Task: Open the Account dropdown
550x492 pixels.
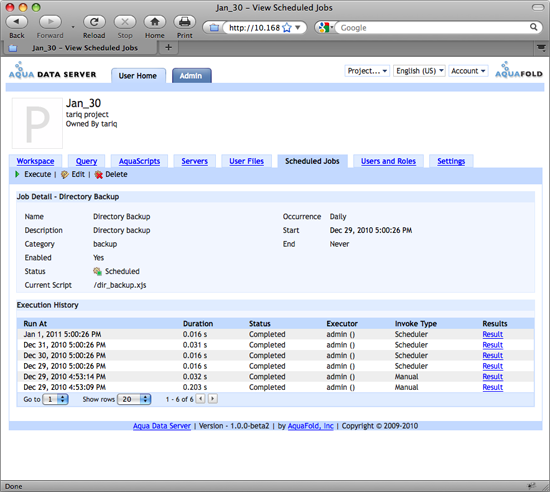Action: [x=468, y=71]
